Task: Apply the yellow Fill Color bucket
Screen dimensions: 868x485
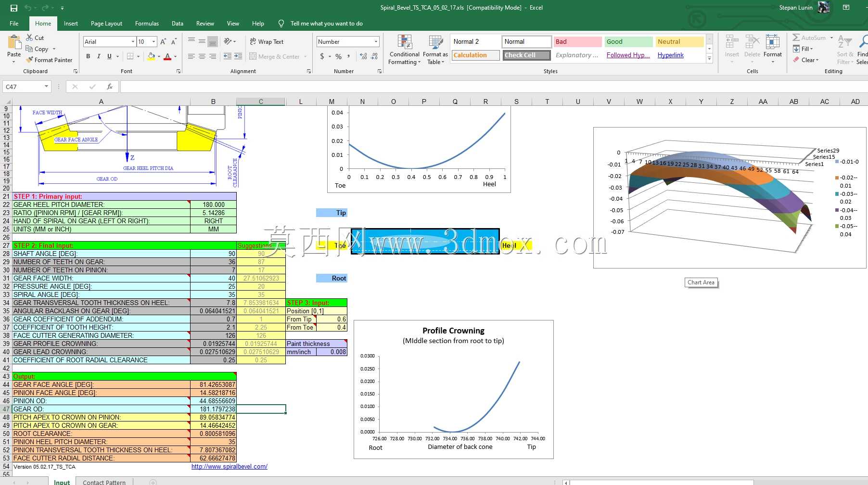Action: coord(152,56)
